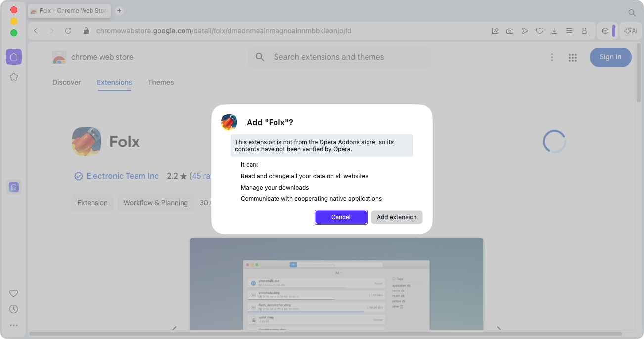644x339 pixels.
Task: Click the verified badge beside Electronic Team Inc
Action: tap(78, 176)
